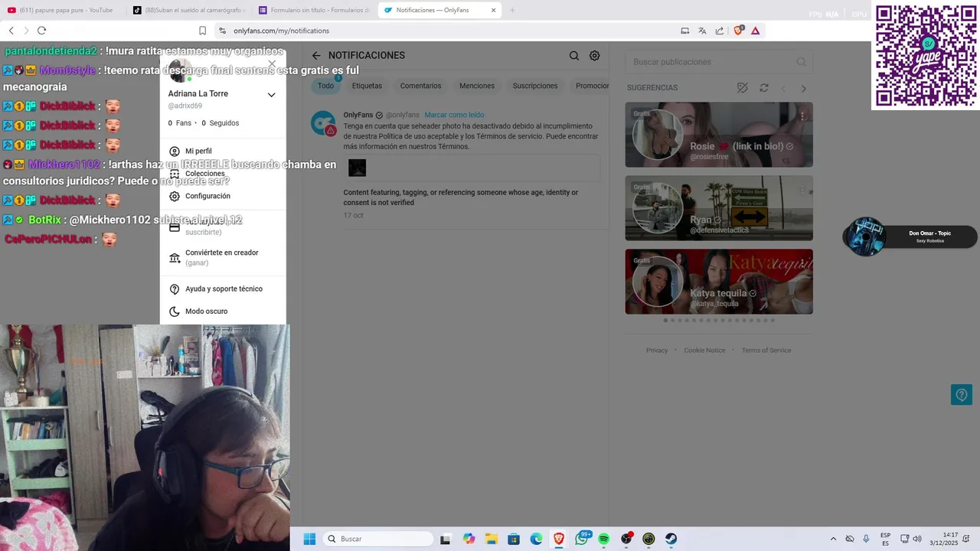Open notification settings gear icon
980x551 pixels.
pyautogui.click(x=595, y=56)
